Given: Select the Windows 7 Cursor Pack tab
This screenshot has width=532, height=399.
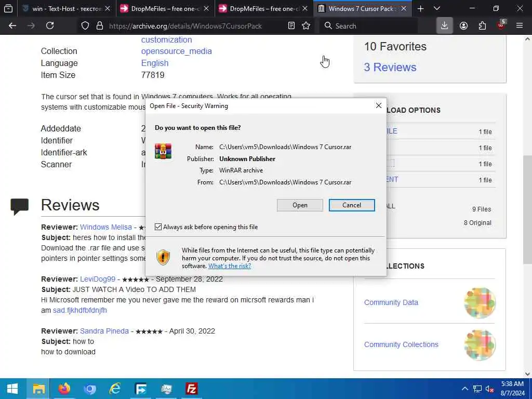Looking at the screenshot, I should tap(362, 8).
